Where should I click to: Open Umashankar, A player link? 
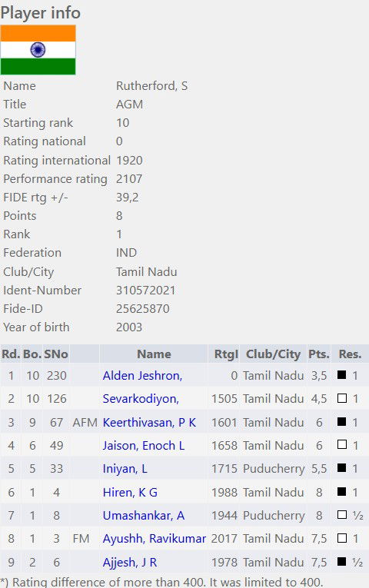[x=144, y=516]
